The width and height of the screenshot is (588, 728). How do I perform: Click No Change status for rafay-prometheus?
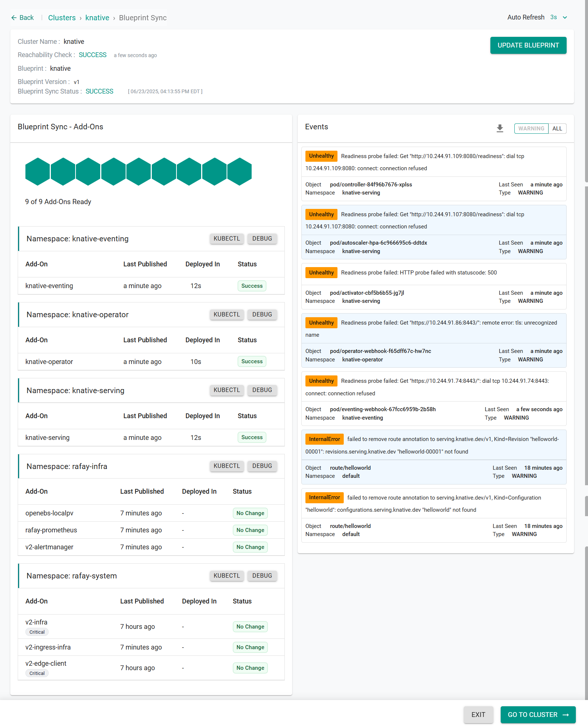250,530
